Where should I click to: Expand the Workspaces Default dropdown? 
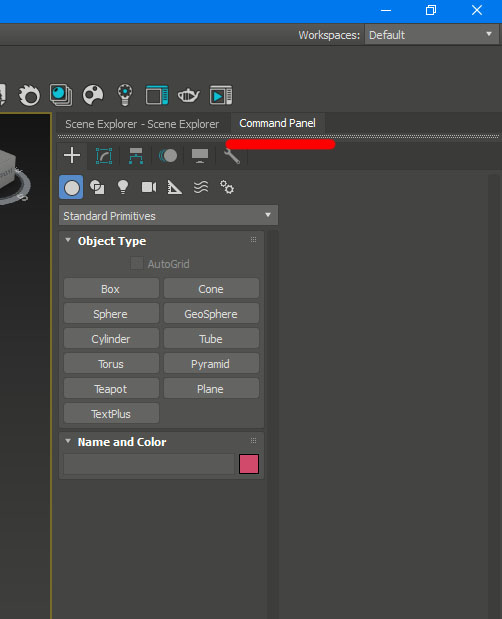coord(431,35)
